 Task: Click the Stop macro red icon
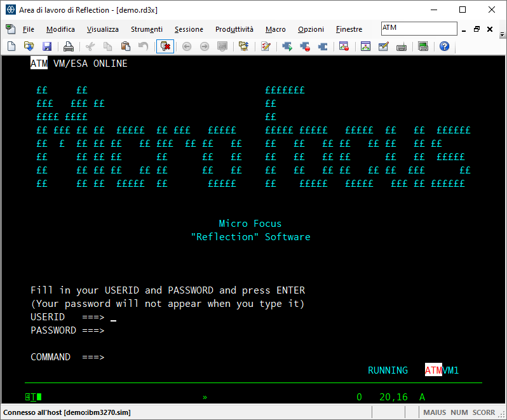pos(305,46)
